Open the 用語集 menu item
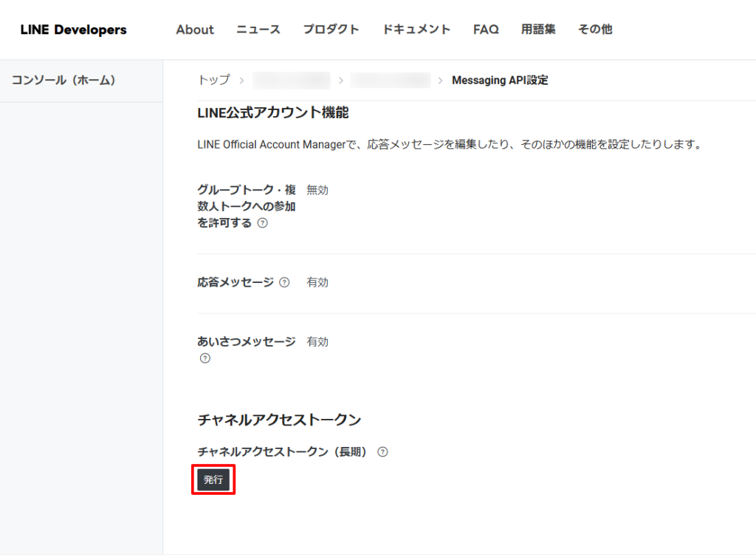This screenshot has height=557, width=756. coord(538,30)
